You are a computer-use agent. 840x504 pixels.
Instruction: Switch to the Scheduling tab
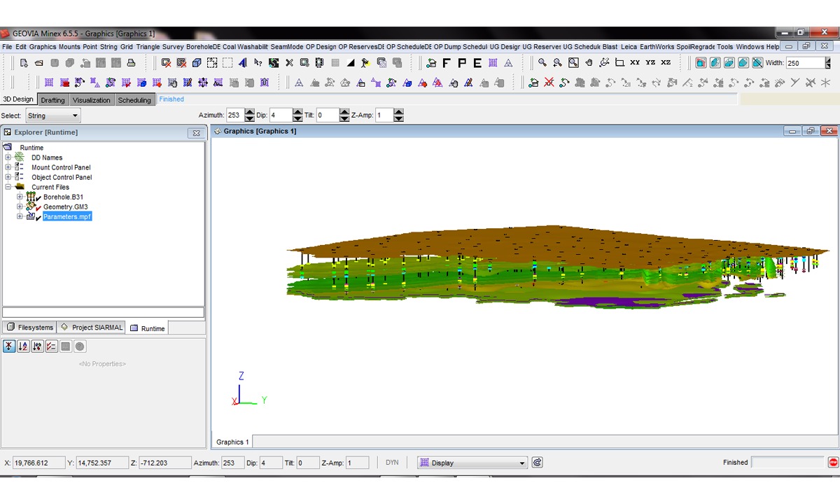click(134, 100)
